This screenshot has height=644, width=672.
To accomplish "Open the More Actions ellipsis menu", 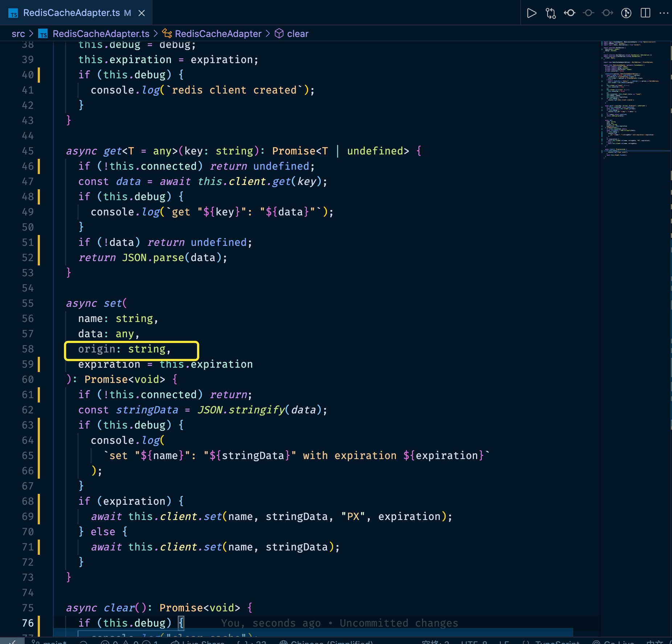I will click(x=664, y=13).
